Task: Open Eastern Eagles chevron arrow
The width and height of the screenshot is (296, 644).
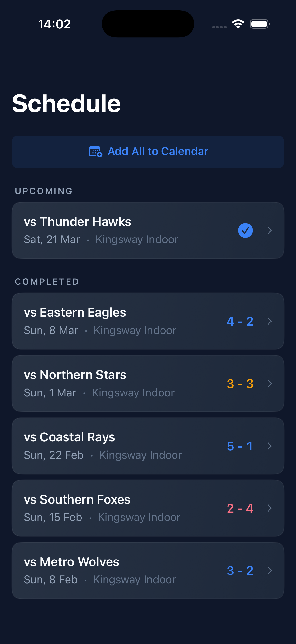Action: pos(269,321)
